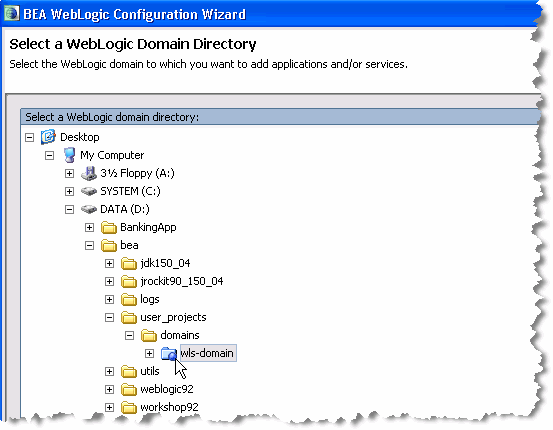Click the workshop92 folder icon
553x430 pixels.
click(x=129, y=407)
